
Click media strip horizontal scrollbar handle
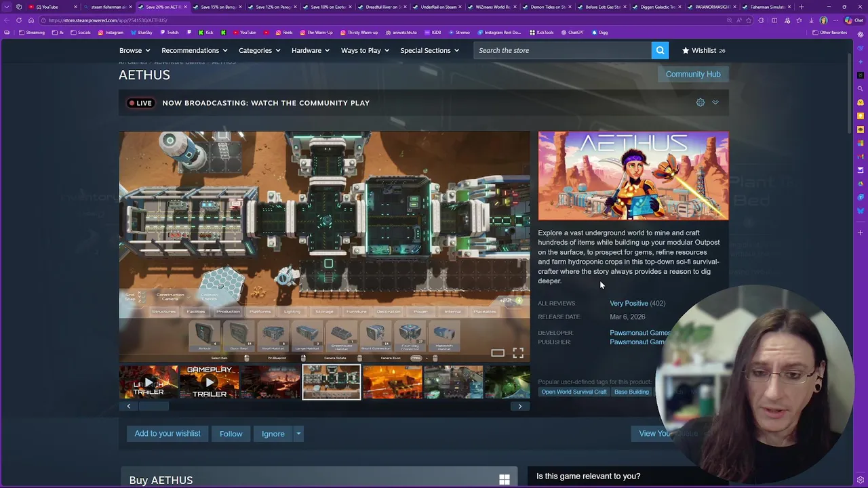point(153,406)
